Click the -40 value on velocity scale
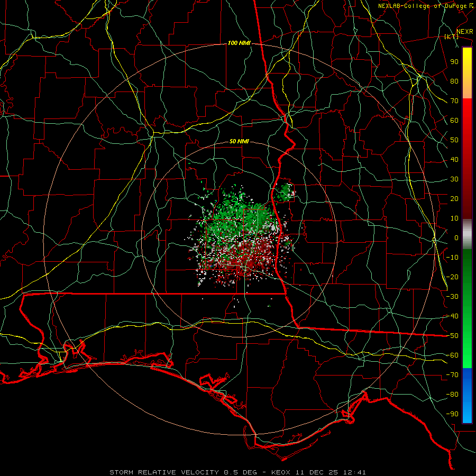Viewport: 476px width, 476px height. pyautogui.click(x=452, y=316)
